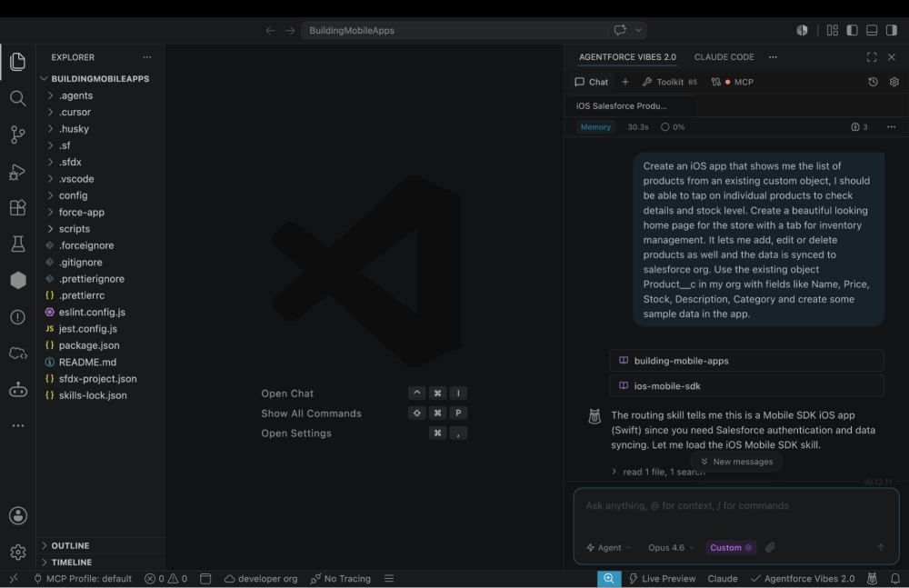
Task: Click the BuildingMobileApps command center search
Action: pyautogui.click(x=455, y=30)
